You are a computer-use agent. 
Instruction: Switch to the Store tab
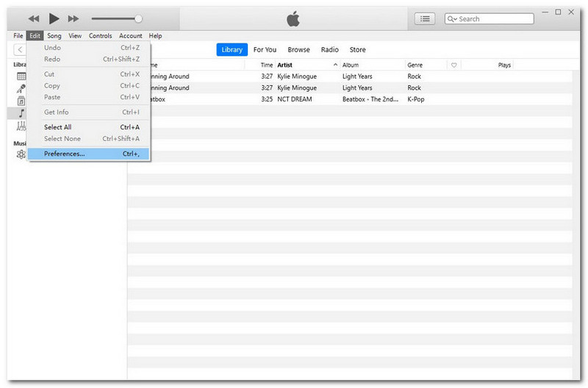[x=357, y=49]
